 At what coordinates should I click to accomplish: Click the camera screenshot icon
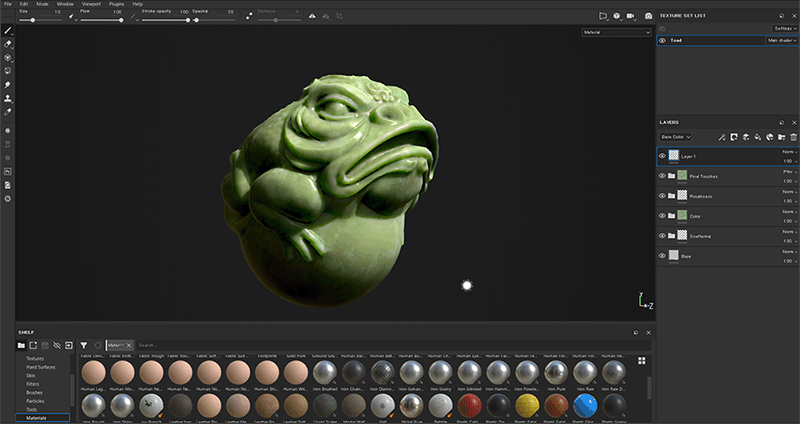tap(648, 16)
